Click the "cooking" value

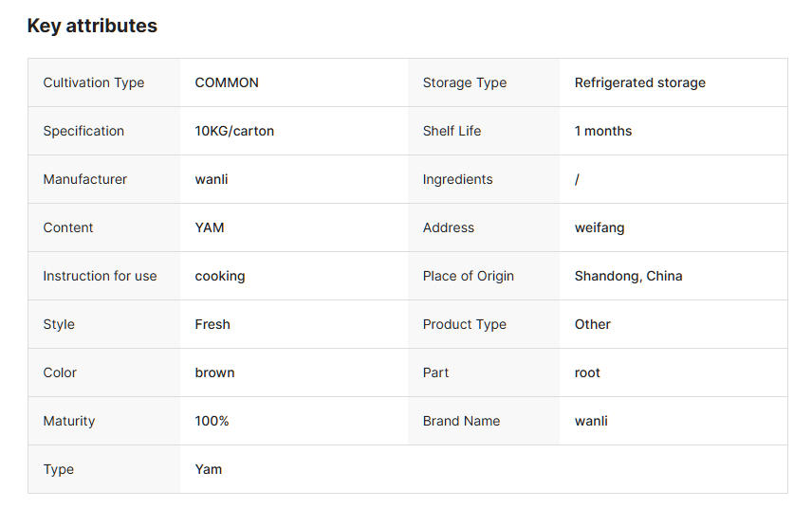220,276
